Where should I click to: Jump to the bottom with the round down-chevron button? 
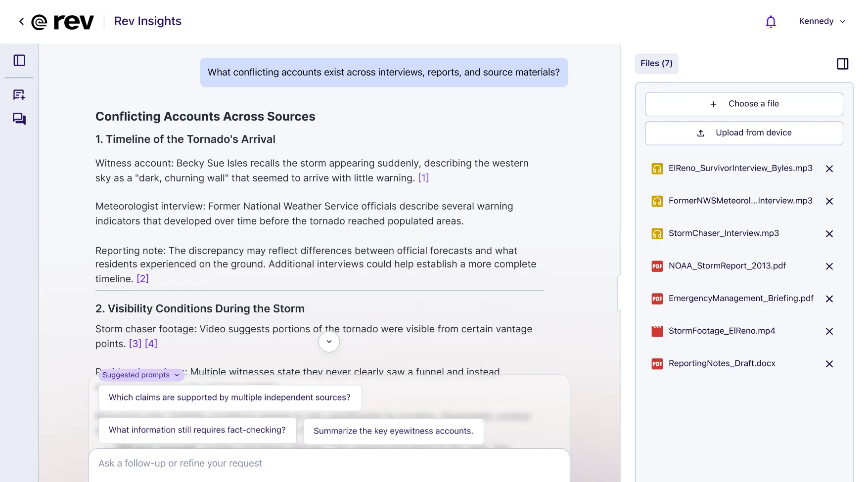click(x=329, y=342)
